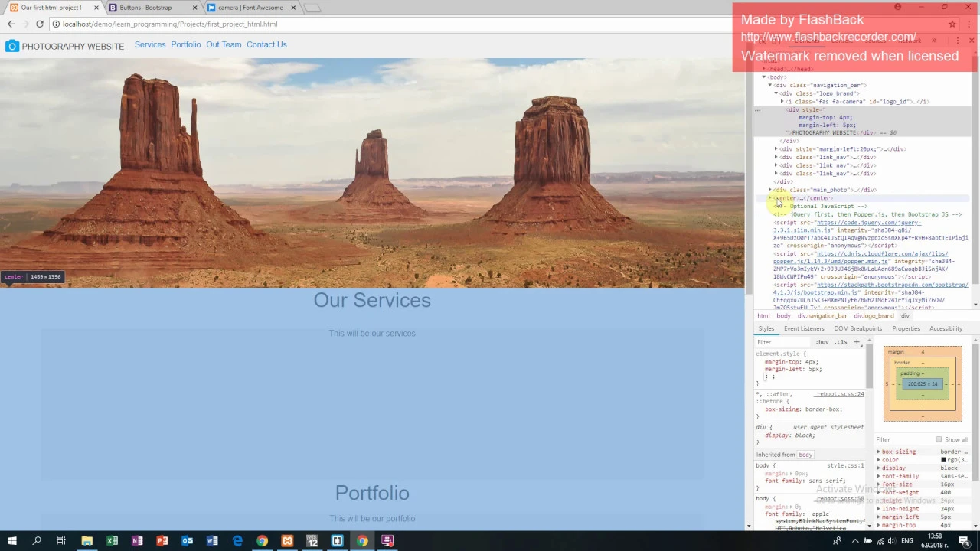The image size is (980, 551).
Task: Open Windows Start menu
Action: [x=11, y=541]
